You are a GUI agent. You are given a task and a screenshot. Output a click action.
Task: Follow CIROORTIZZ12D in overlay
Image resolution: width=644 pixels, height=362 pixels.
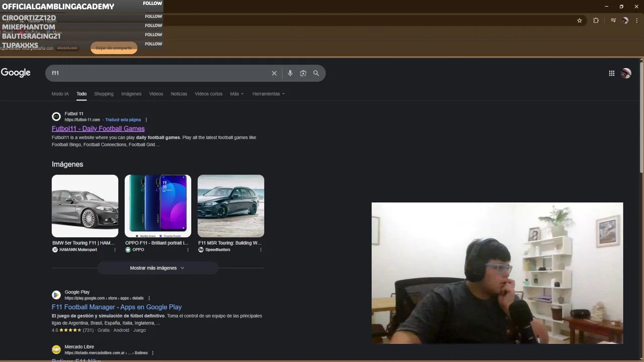coord(153,17)
